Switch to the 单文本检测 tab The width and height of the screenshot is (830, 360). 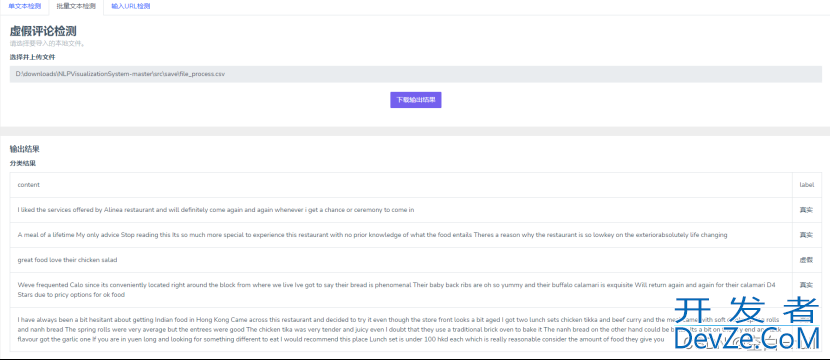click(x=24, y=6)
